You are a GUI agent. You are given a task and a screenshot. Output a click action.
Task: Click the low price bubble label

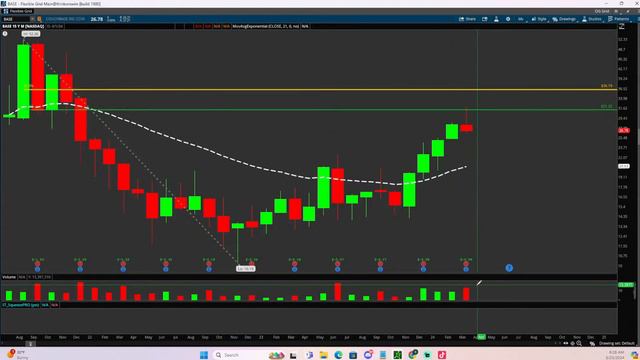[x=246, y=269]
